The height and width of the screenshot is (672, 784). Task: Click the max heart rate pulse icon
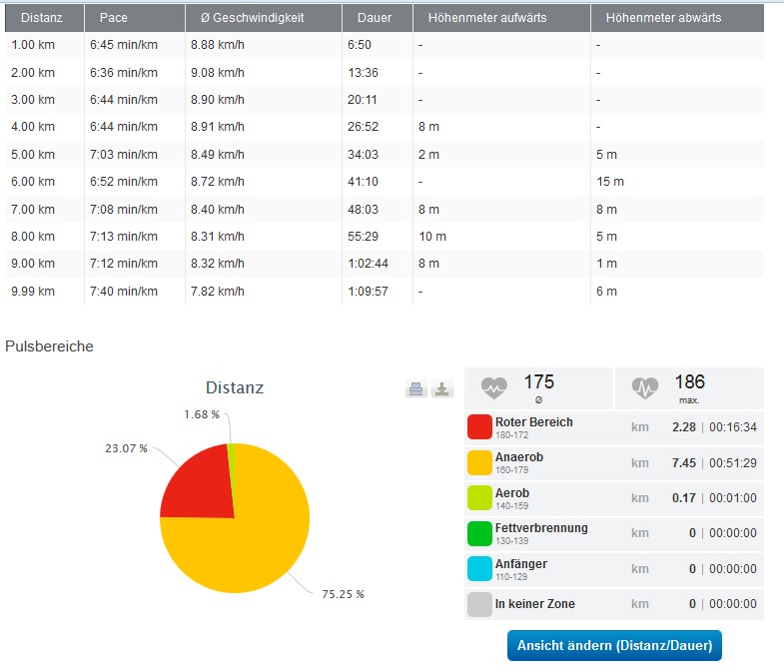pos(645,387)
